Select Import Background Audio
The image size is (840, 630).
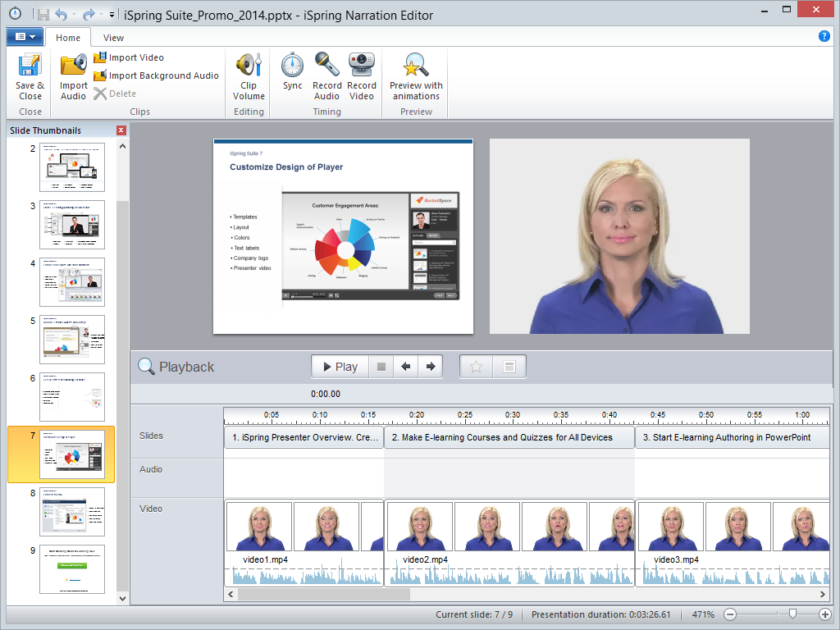pos(102,75)
